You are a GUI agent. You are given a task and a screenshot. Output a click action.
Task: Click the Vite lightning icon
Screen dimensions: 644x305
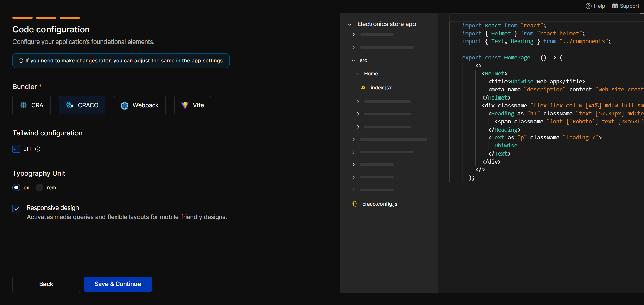point(185,105)
